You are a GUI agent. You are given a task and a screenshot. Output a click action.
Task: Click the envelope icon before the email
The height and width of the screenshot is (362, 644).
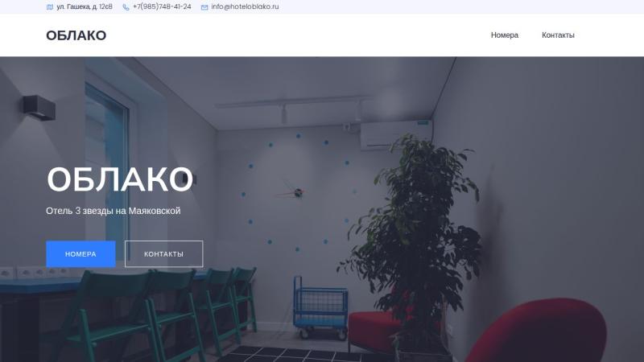coord(204,7)
